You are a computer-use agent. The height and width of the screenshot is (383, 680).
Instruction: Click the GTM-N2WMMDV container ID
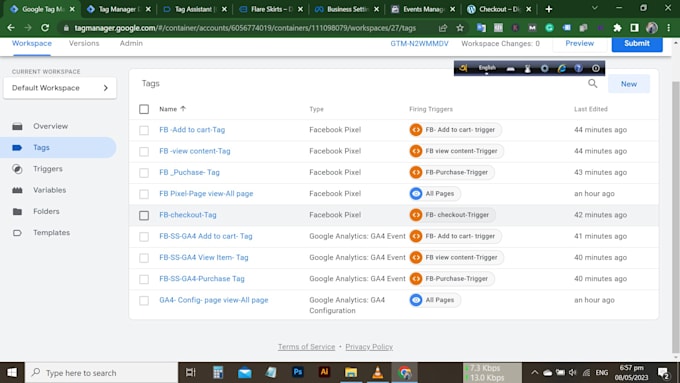pyautogui.click(x=419, y=43)
